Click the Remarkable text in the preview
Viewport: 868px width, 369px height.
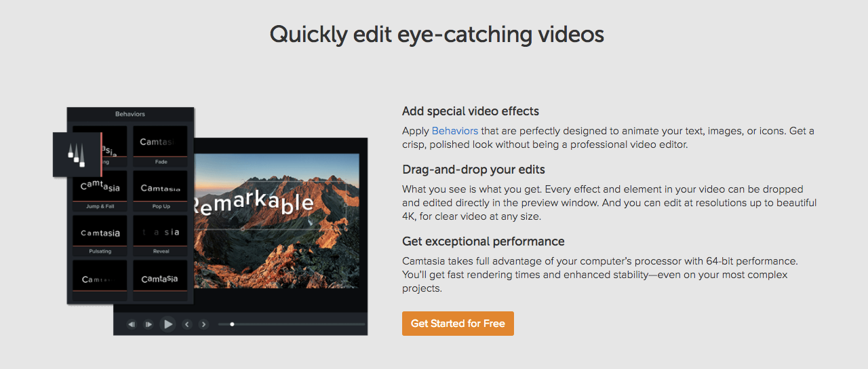tap(254, 201)
